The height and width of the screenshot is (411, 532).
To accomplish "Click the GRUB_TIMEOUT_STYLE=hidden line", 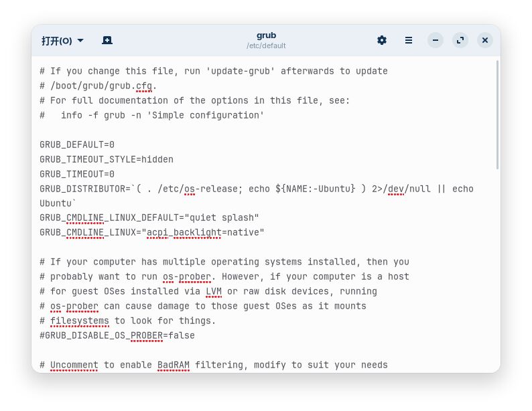I will point(107,159).
